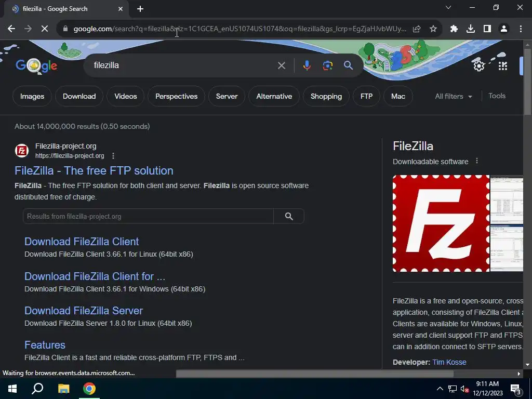
Task: Click the site search magnifier button
Action: [x=289, y=217]
